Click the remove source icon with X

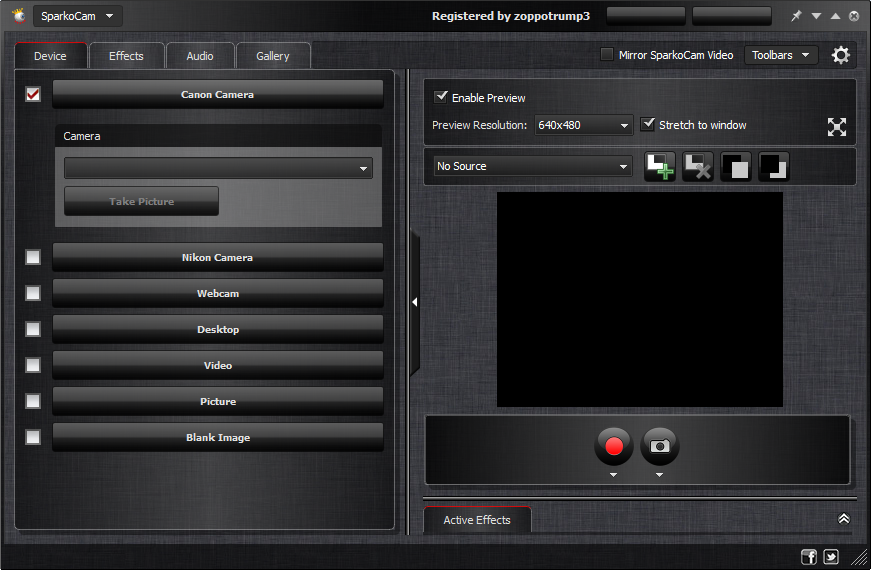698,166
